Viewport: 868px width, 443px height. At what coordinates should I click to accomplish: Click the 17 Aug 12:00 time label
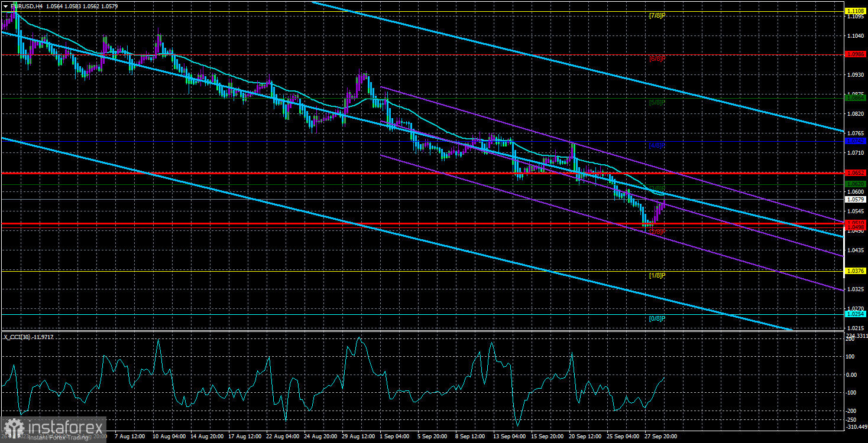click(x=244, y=437)
